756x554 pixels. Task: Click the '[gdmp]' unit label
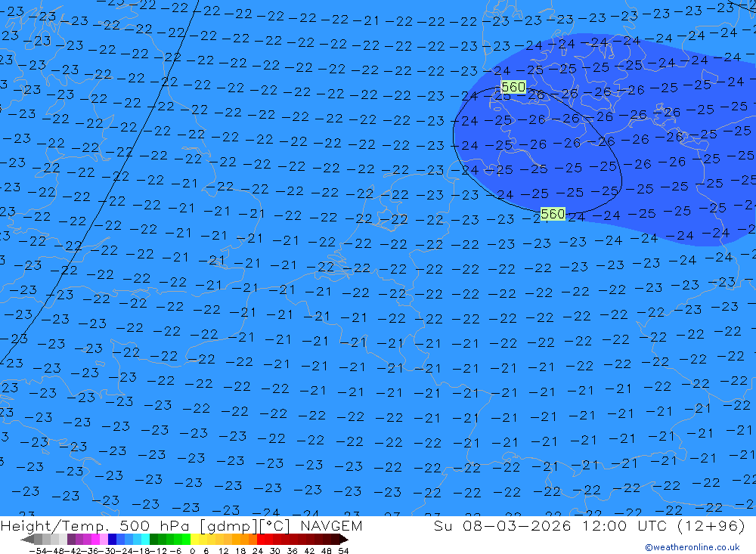pos(229,527)
